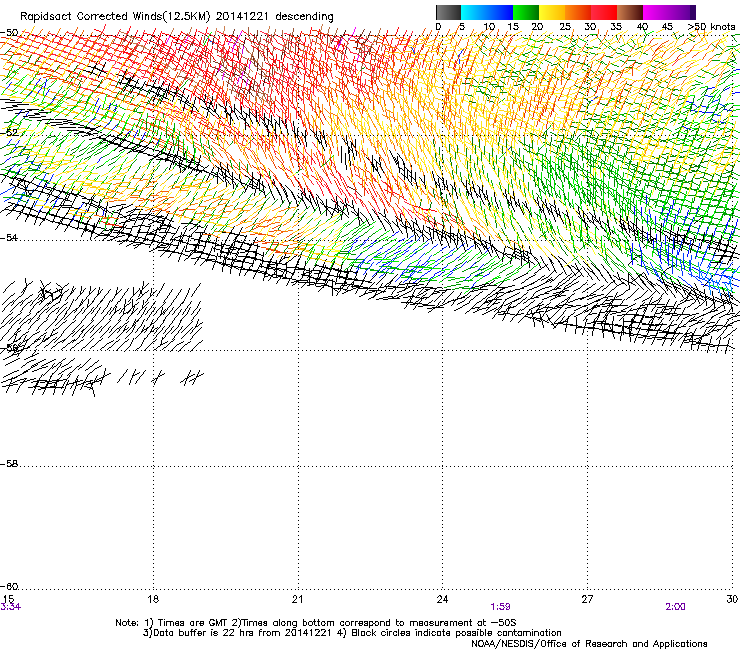Click the red 30-35 knots color swatch
Image resolution: width=740 pixels, height=650 pixels.
click(x=604, y=12)
